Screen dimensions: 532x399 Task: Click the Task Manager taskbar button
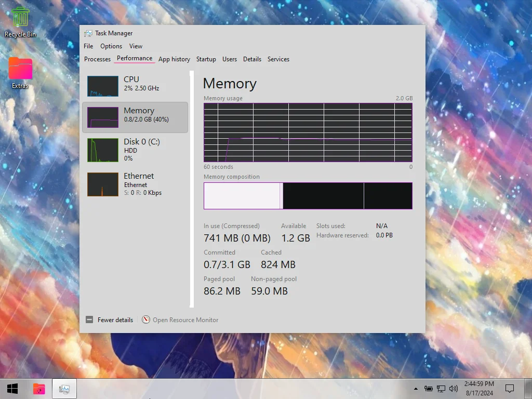tap(64, 389)
